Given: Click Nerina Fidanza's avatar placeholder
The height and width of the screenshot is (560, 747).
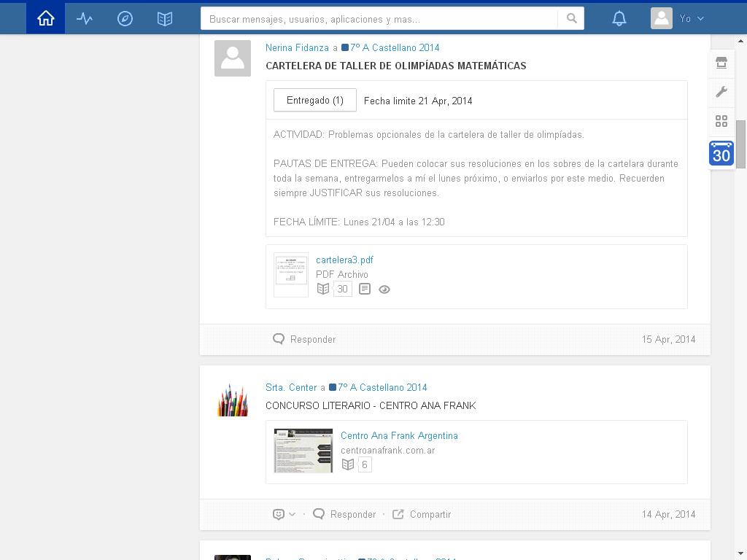Looking at the screenshot, I should (233, 58).
